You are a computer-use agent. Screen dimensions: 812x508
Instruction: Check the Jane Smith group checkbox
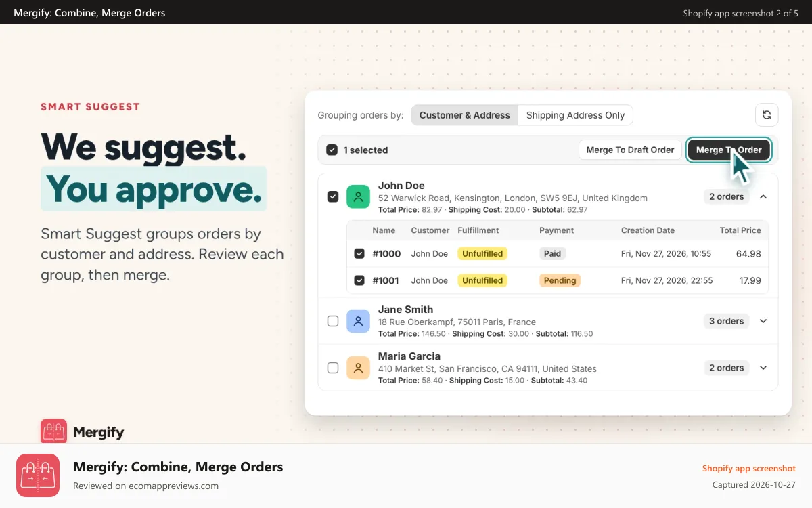(x=333, y=321)
